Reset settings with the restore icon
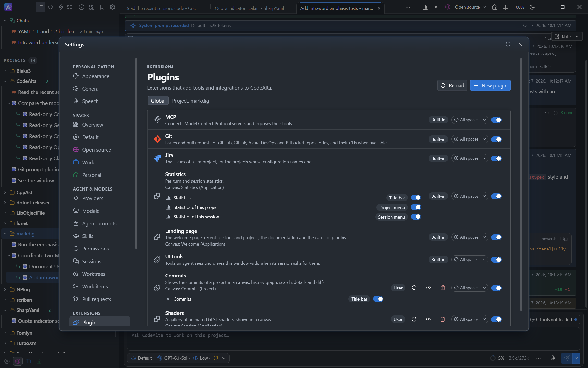This screenshot has width=588, height=368. coord(508,44)
